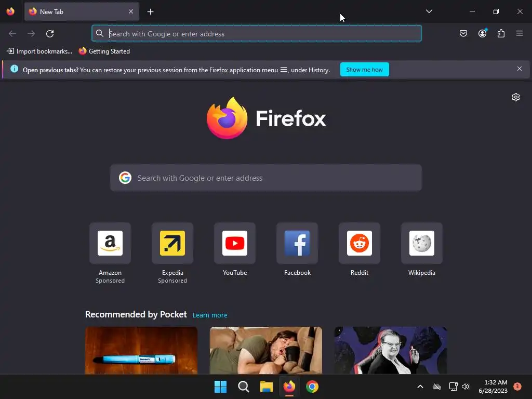Click Learn more link beside Pocket
Screen dimensions: 532x399
coord(210,315)
